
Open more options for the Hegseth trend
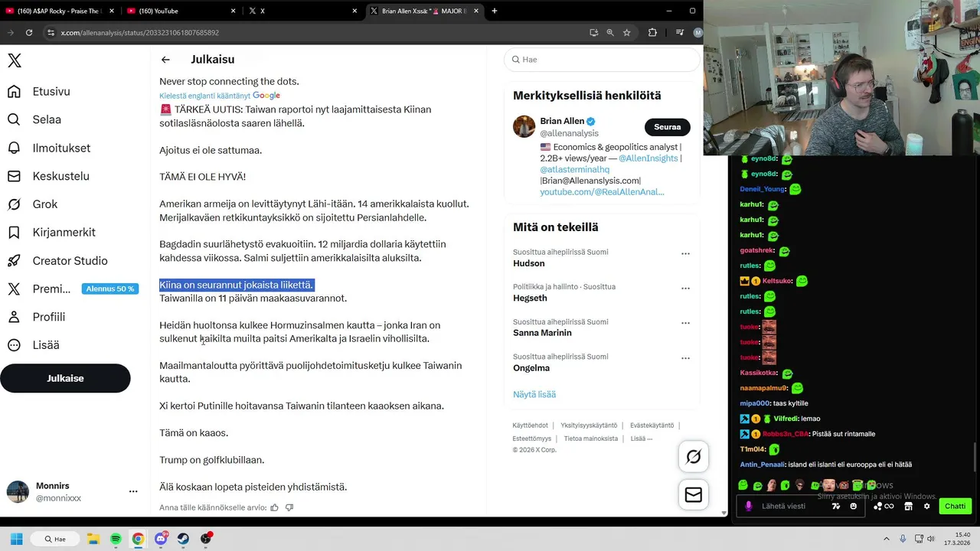(685, 289)
